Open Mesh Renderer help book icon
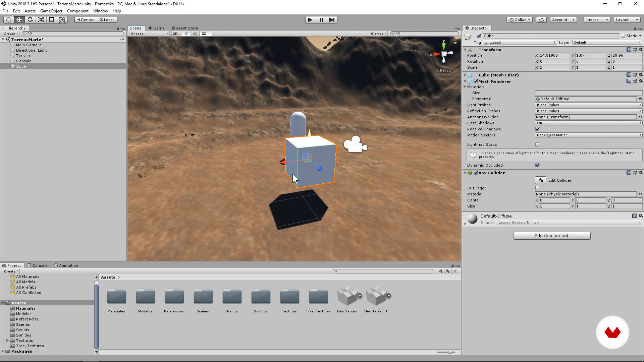The width and height of the screenshot is (644, 362). click(x=629, y=81)
